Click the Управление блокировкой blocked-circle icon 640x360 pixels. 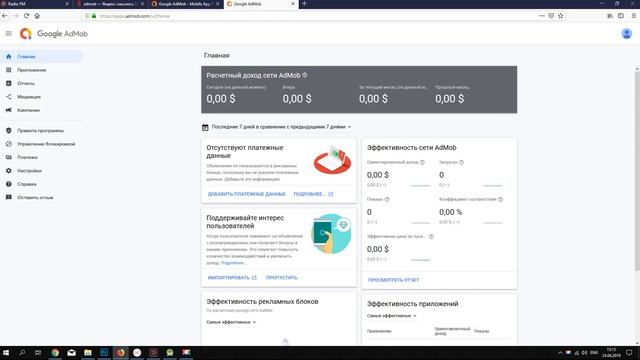[9, 144]
